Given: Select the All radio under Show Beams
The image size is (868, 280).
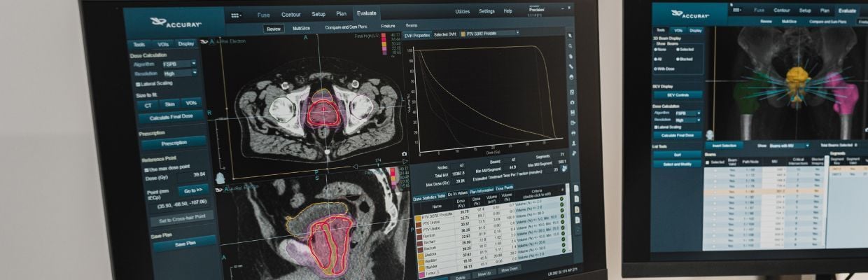Looking at the screenshot, I should tap(654, 59).
